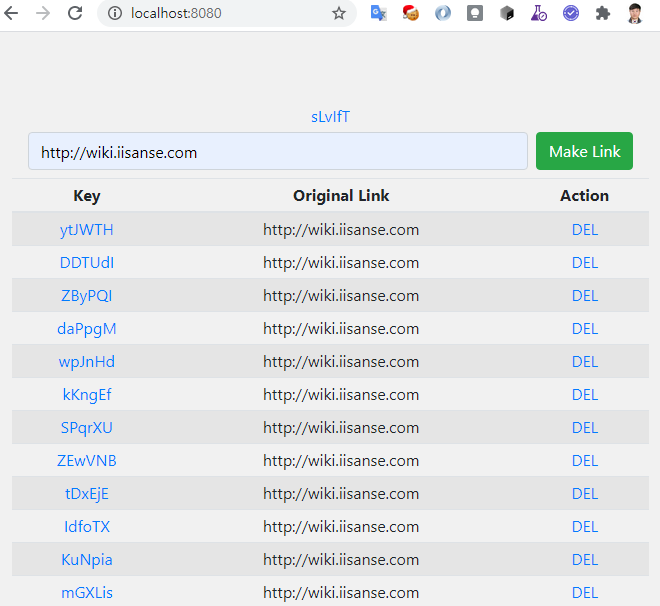The height and width of the screenshot is (606, 660).
Task: Open the sLvIfT short link
Action: click(x=330, y=117)
